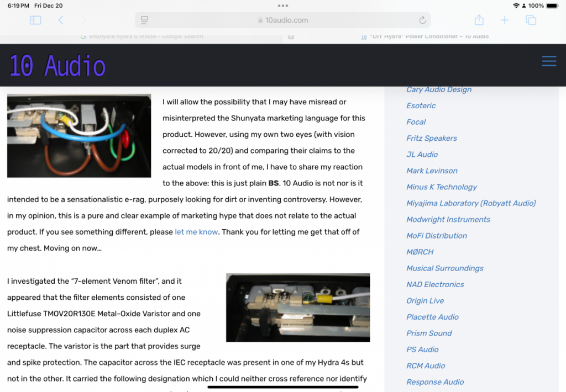Screen dimensions: 566x392
Task: Click the bold 'BS' text in the article
Action: [x=273, y=183]
